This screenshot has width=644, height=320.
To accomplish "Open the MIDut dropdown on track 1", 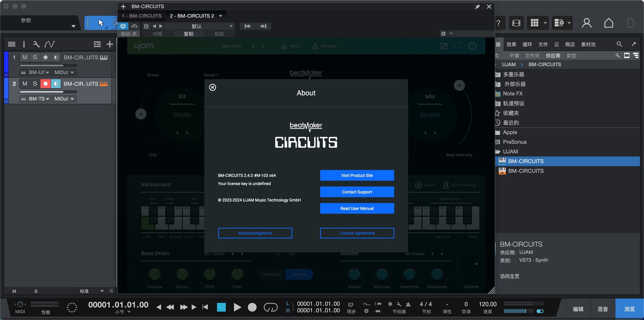I will tap(64, 72).
